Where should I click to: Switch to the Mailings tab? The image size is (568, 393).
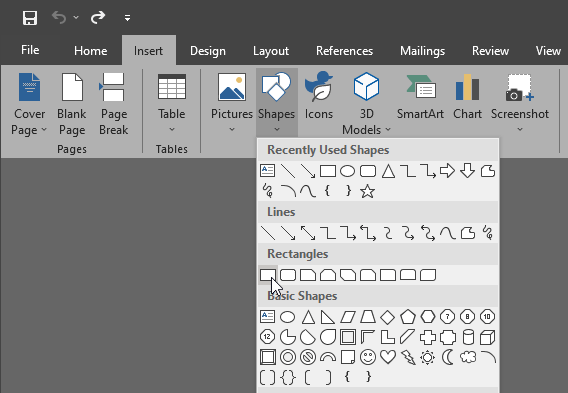coord(422,51)
